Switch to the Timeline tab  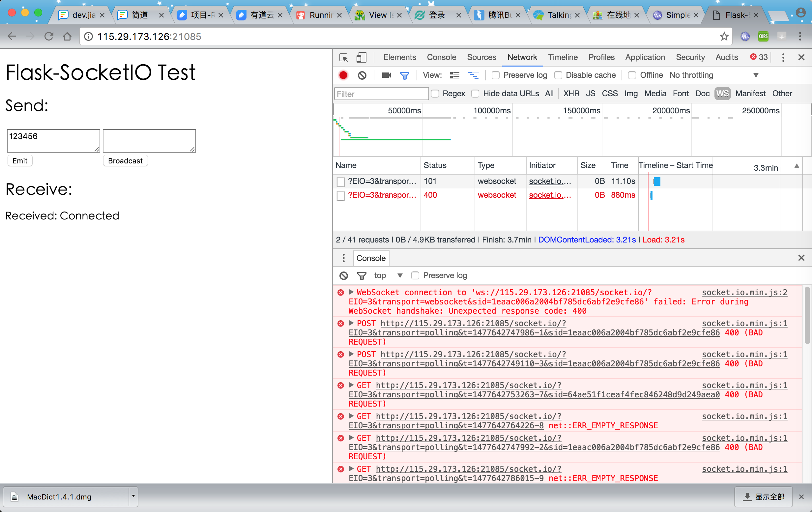[x=563, y=57]
